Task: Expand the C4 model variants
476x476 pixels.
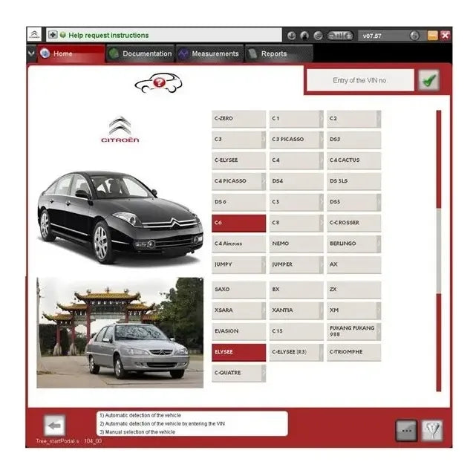Action: point(322,160)
